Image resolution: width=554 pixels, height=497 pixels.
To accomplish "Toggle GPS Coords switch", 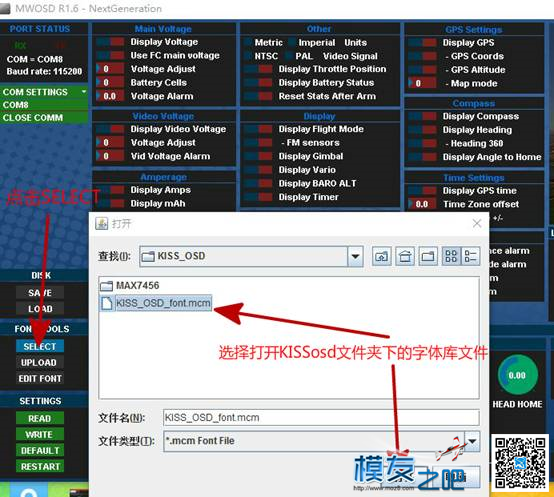I will click(423, 56).
